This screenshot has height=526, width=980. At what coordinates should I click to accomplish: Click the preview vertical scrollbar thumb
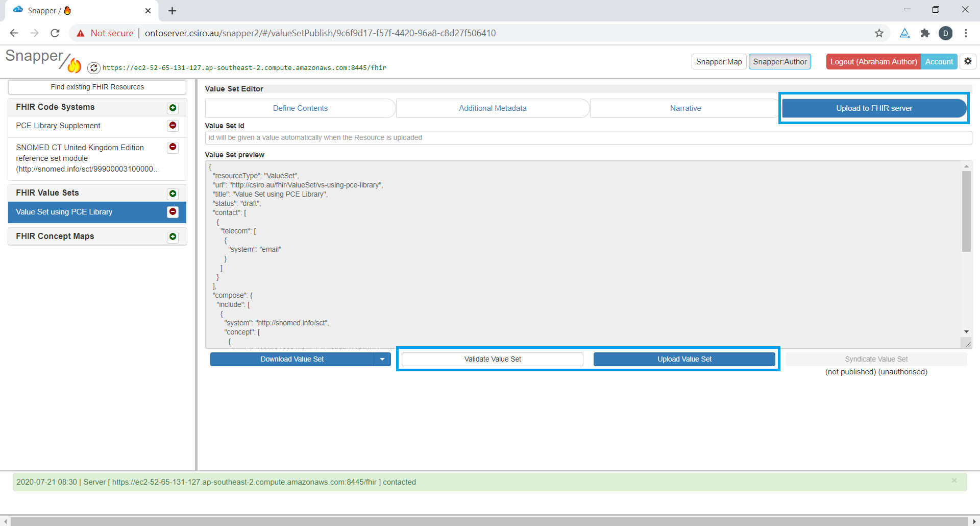pos(966,211)
